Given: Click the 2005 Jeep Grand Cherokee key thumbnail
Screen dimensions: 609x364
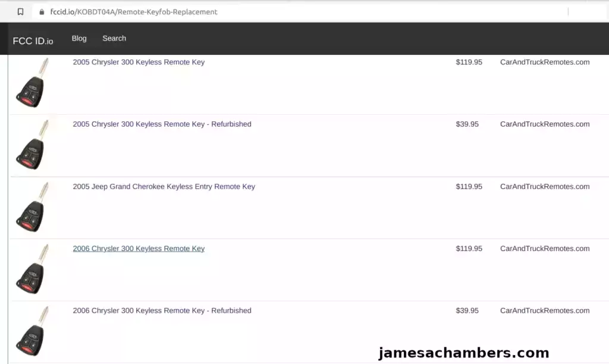Looking at the screenshot, I should 33,207.
